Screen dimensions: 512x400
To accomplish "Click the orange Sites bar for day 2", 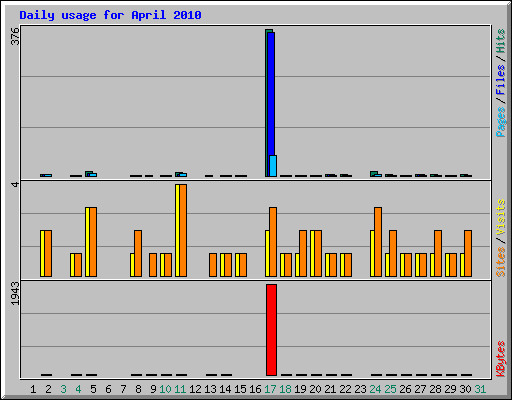I will pos(48,253).
